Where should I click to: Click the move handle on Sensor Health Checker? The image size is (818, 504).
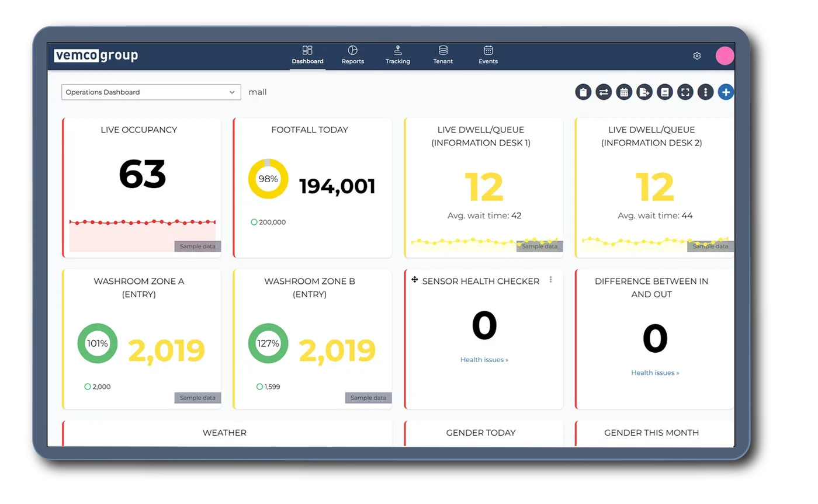pyautogui.click(x=415, y=280)
